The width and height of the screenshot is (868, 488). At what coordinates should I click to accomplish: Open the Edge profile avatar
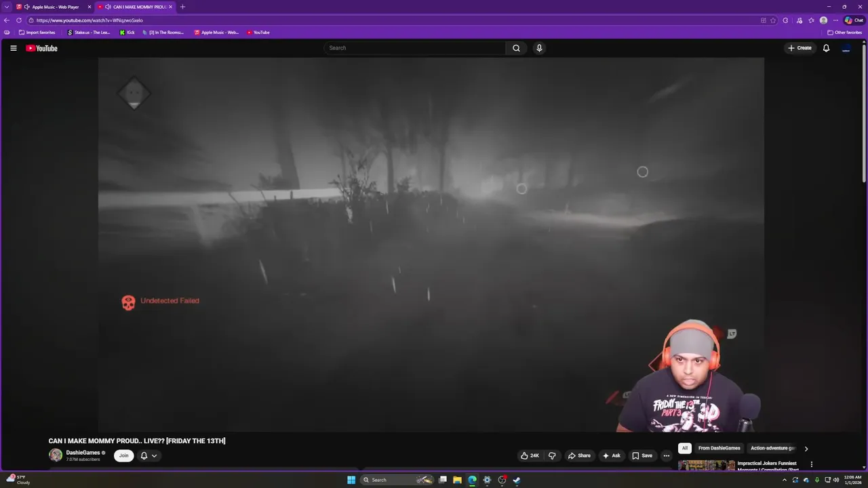click(x=823, y=20)
